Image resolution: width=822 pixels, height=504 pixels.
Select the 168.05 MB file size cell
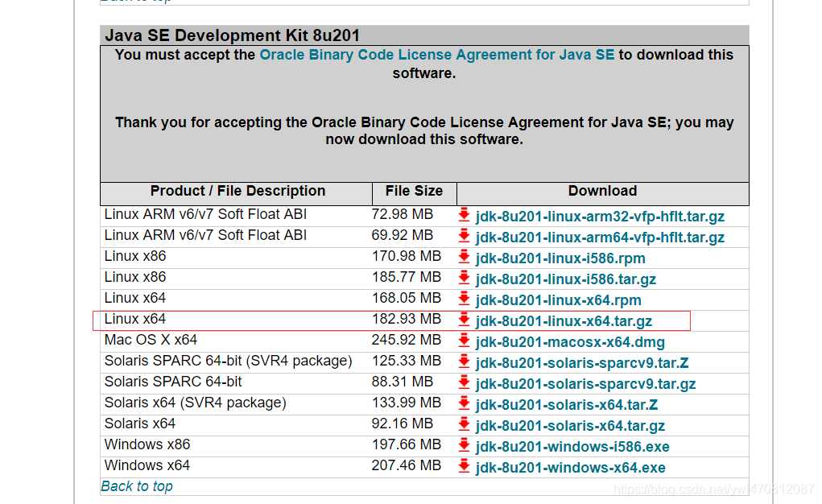point(407,299)
